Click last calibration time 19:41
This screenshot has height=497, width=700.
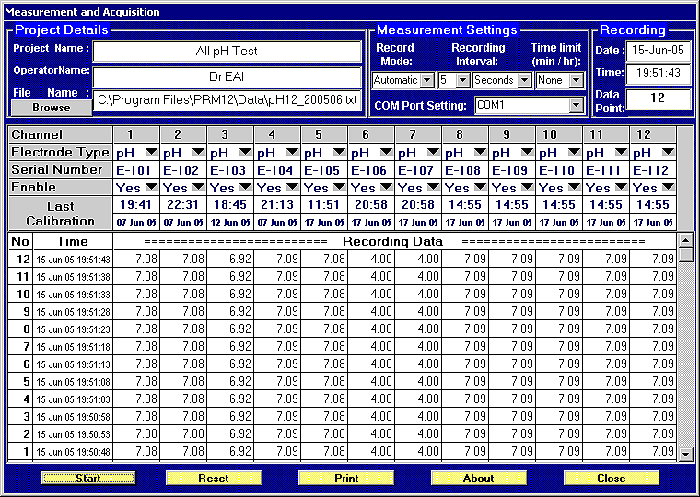click(136, 205)
